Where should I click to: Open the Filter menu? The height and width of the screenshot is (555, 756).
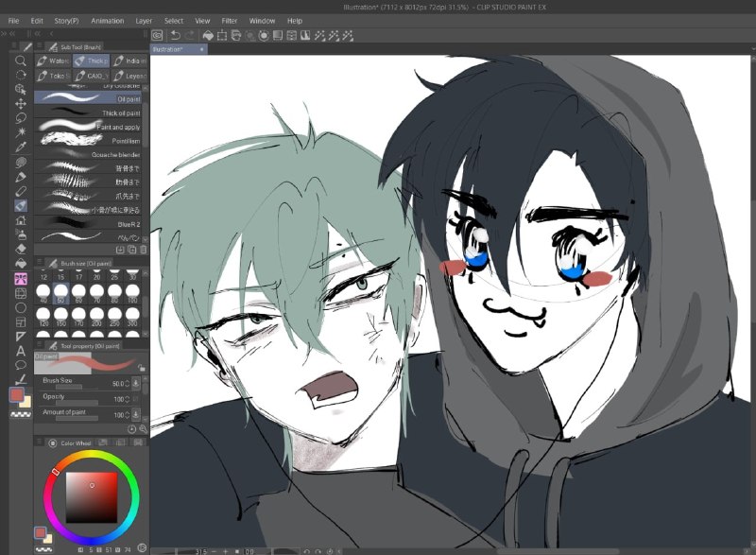click(229, 21)
